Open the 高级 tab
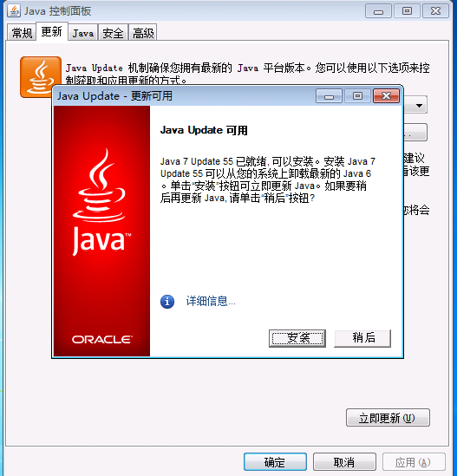 click(143, 33)
